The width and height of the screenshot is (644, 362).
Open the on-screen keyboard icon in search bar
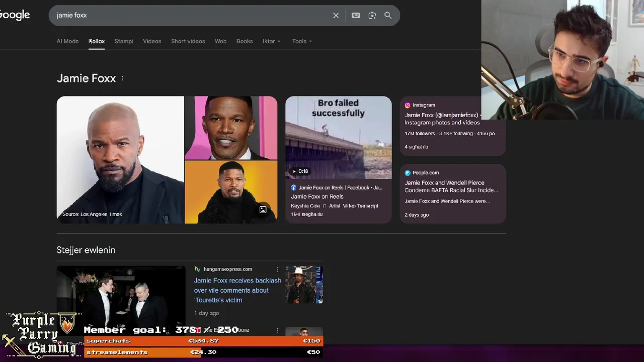point(356,16)
